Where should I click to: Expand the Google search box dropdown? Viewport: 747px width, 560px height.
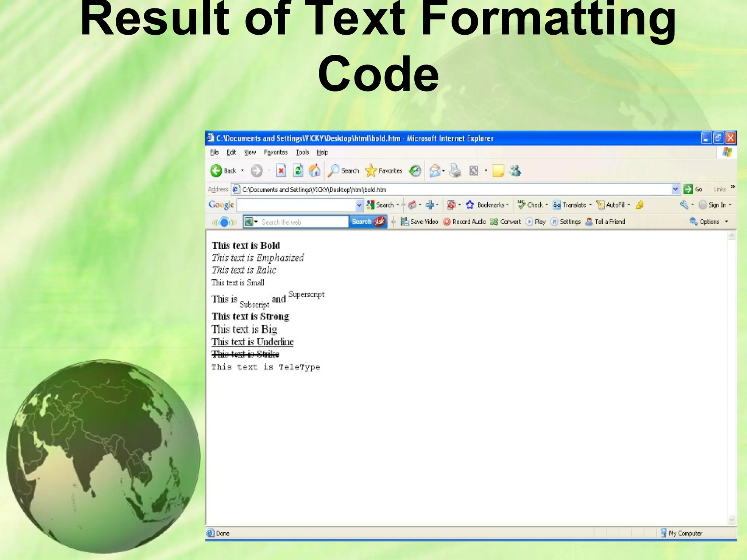pyautogui.click(x=359, y=205)
